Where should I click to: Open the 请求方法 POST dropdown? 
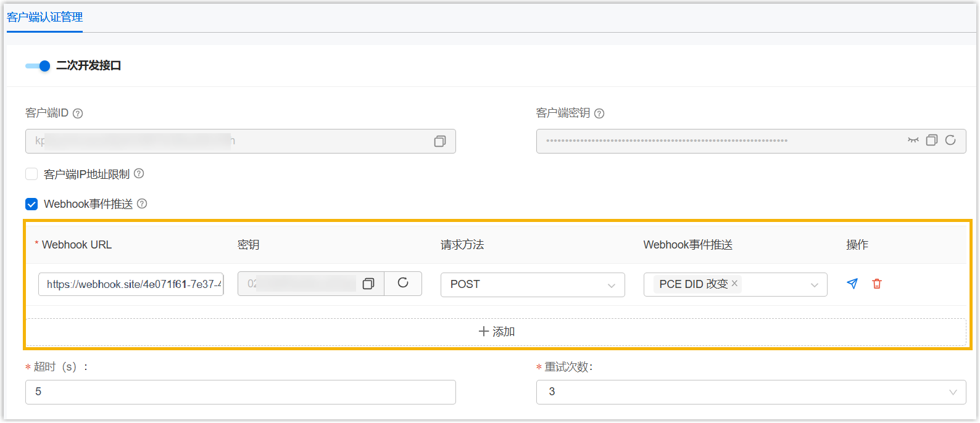coord(532,284)
